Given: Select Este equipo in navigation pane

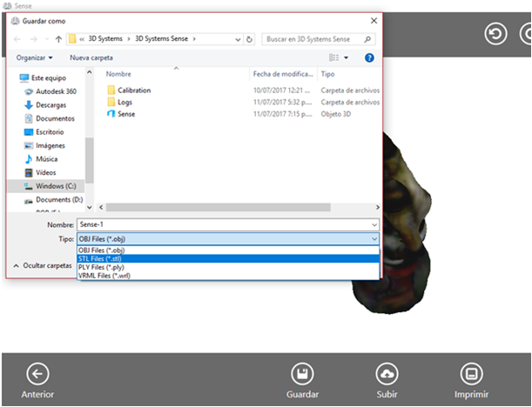Looking at the screenshot, I should [x=43, y=78].
